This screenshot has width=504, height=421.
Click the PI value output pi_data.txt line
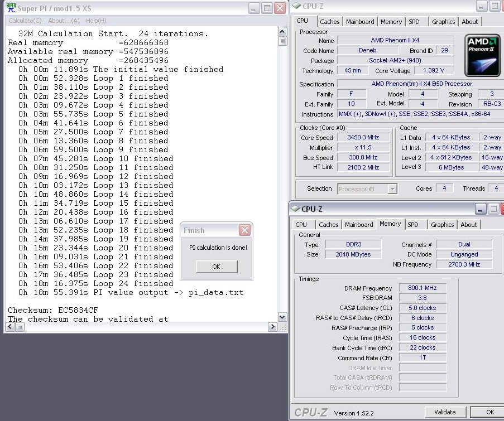point(131,293)
